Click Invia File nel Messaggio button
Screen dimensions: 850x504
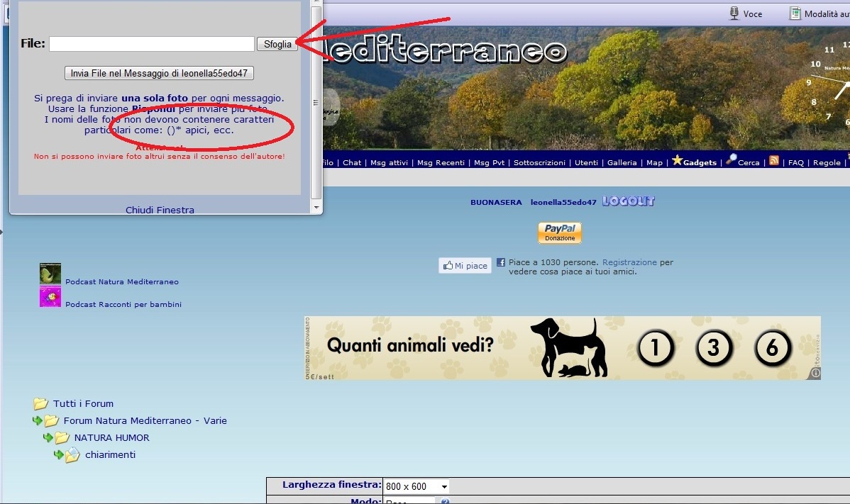click(159, 74)
